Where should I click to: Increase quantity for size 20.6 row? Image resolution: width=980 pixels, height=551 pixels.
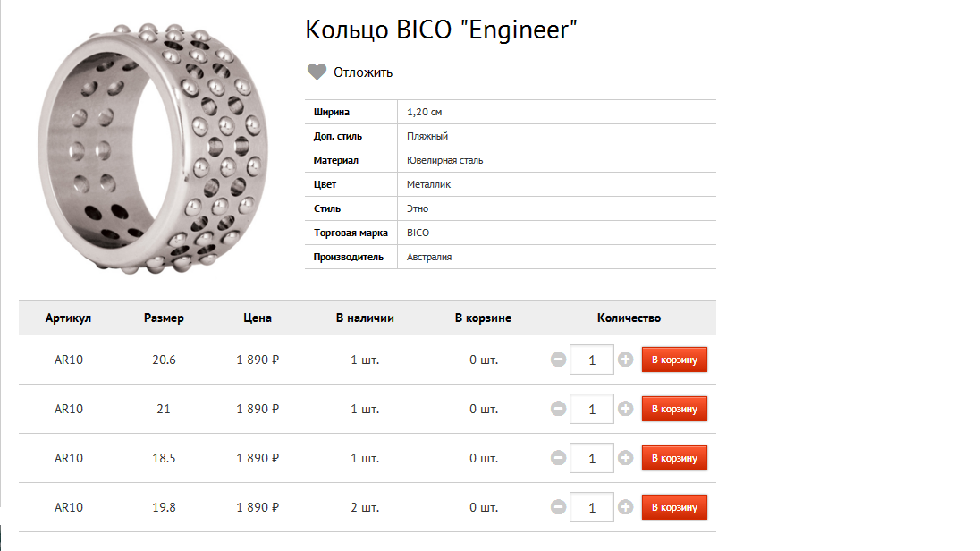point(625,360)
